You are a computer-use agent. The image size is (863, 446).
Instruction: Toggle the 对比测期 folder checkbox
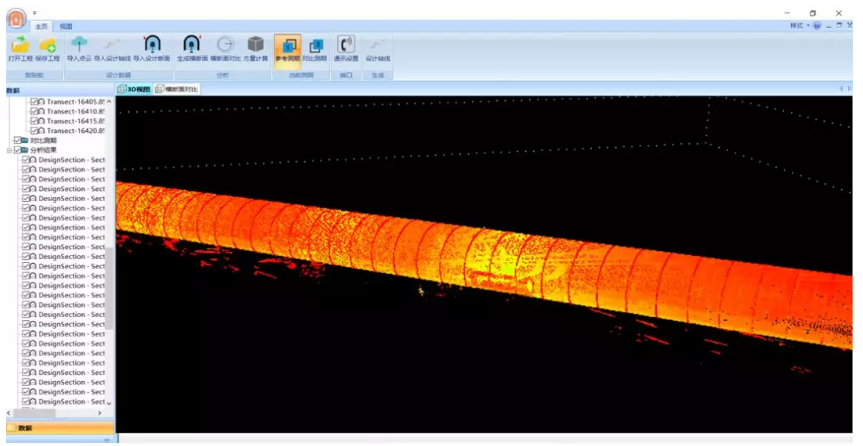17,141
